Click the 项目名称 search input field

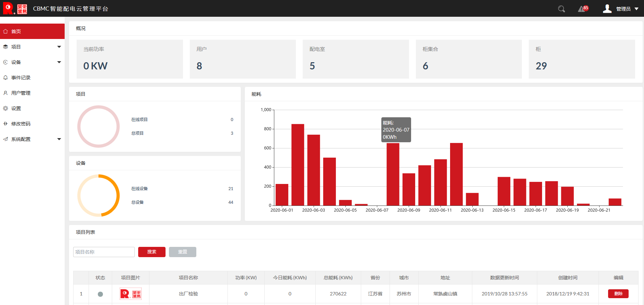coord(104,252)
